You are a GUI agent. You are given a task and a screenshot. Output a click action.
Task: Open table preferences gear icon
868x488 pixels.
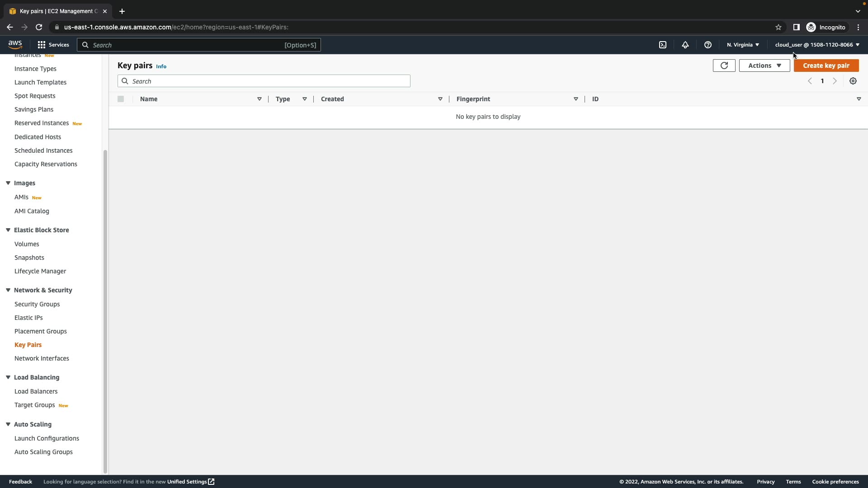click(x=853, y=81)
